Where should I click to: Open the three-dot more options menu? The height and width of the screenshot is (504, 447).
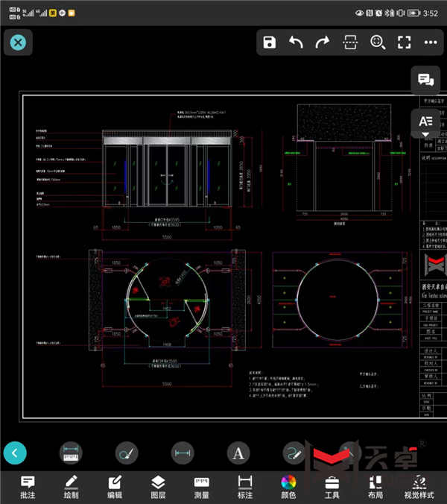(x=430, y=42)
